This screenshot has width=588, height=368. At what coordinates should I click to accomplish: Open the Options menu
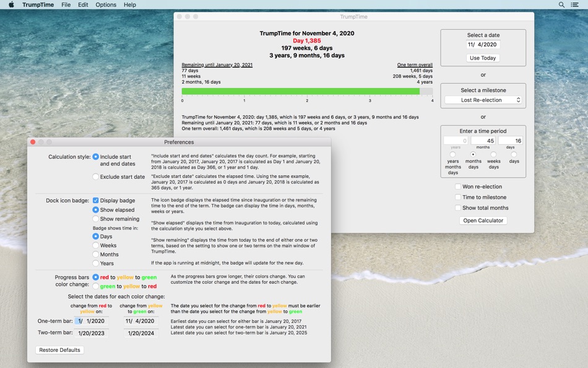[x=106, y=4]
